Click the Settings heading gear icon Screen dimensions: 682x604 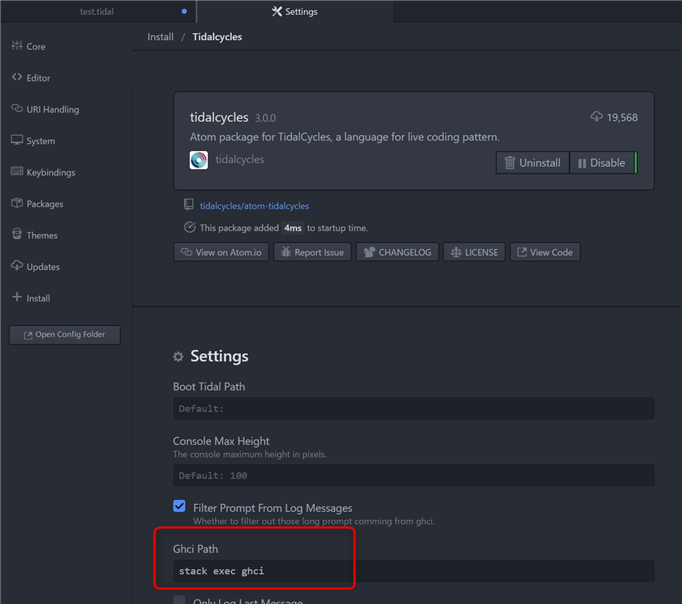pyautogui.click(x=178, y=357)
